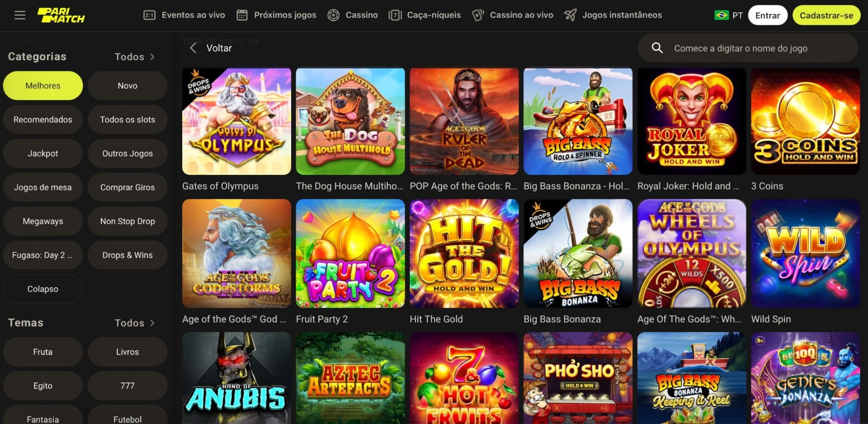This screenshot has height=424, width=868.
Task: Select the Megaways category filter
Action: [x=43, y=221]
